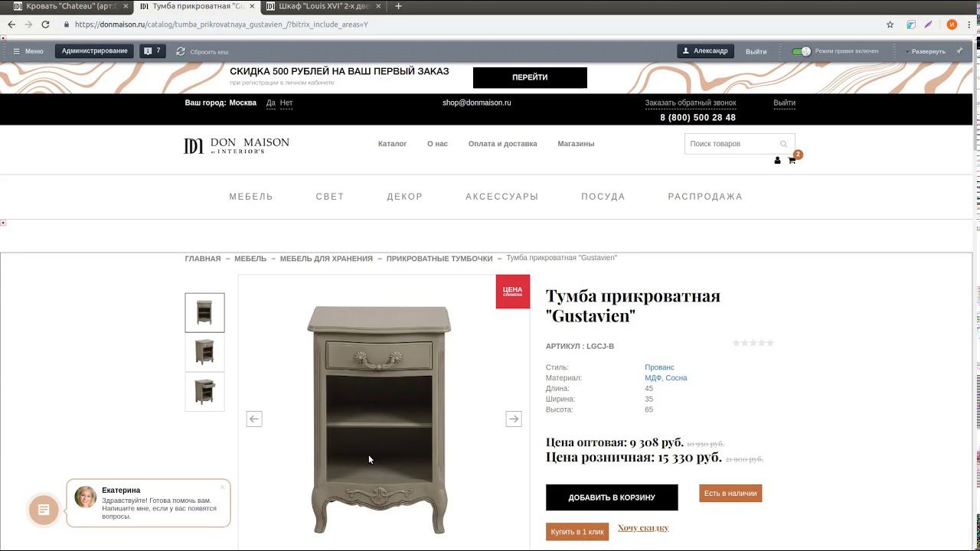The width and height of the screenshot is (980, 551).
Task: Show next product image arrow
Action: tap(514, 419)
